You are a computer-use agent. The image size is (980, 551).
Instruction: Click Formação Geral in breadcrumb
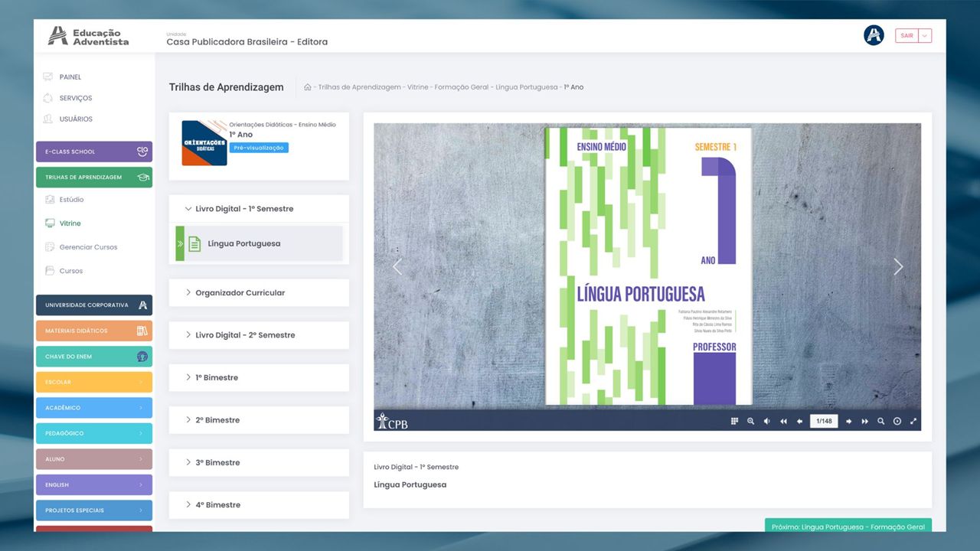462,87
